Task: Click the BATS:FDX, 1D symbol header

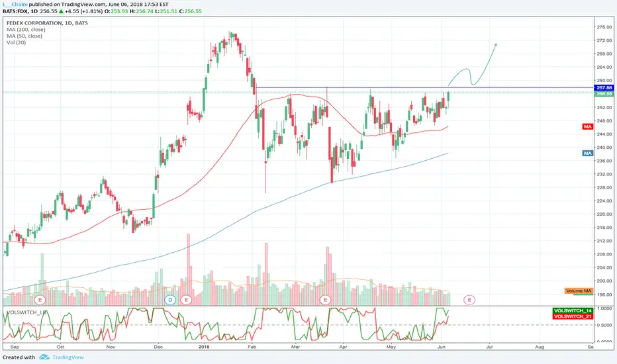Action: pyautogui.click(x=21, y=11)
